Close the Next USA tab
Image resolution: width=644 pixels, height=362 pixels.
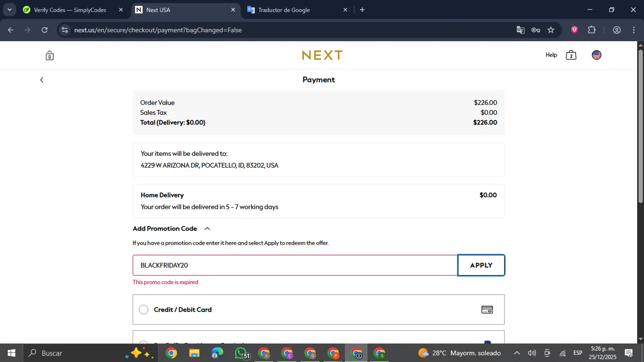click(x=233, y=10)
